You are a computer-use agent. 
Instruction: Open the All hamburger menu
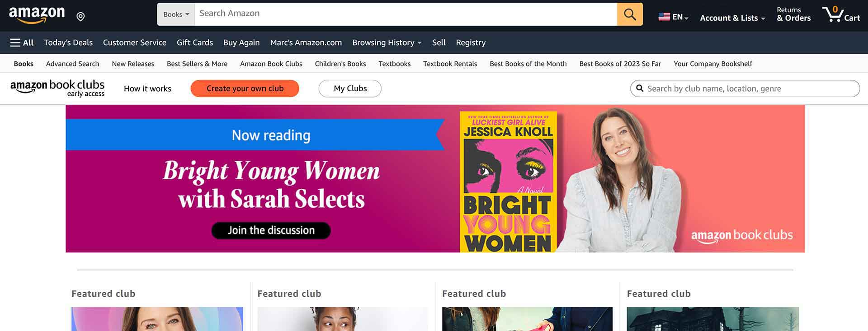(x=22, y=42)
